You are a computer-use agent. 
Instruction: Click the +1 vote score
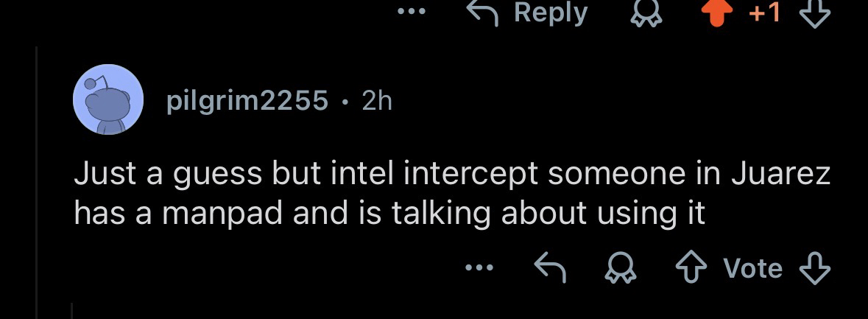point(766,13)
